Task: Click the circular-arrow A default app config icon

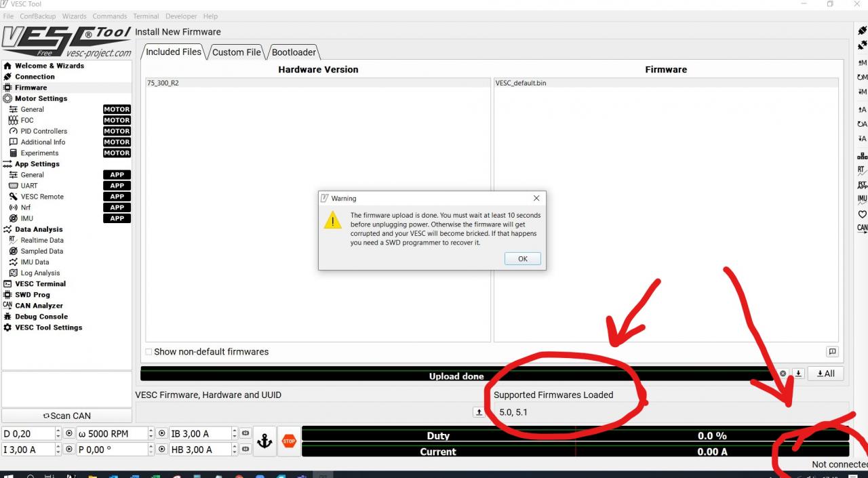Action: (862, 124)
